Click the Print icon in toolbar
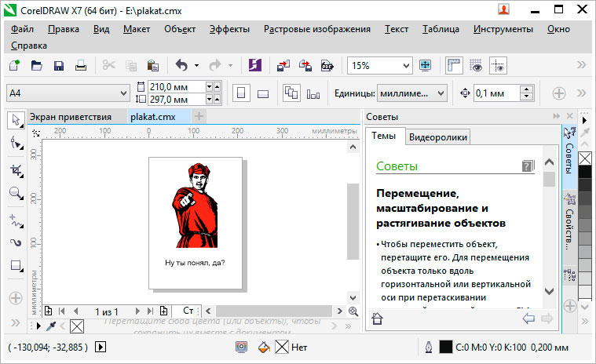This screenshot has height=364, width=596. (x=80, y=66)
